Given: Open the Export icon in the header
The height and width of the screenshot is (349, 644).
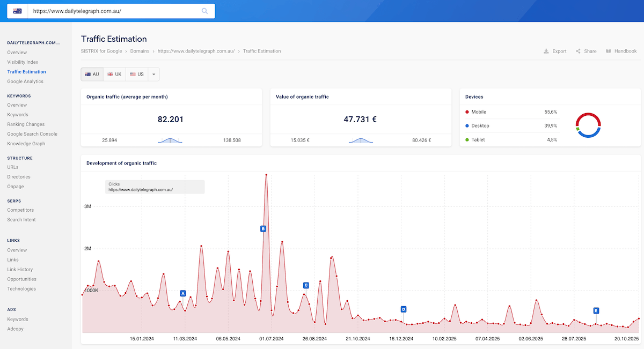Looking at the screenshot, I should coord(555,51).
